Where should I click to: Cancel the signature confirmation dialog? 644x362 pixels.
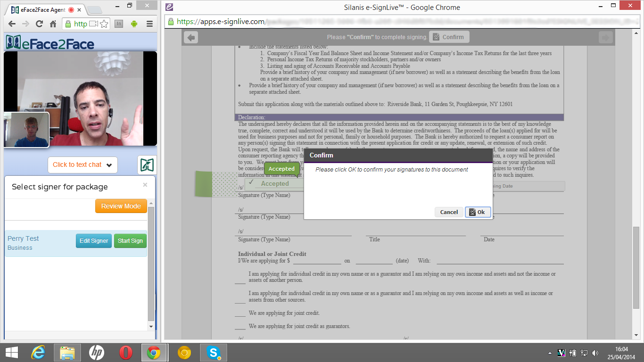449,212
